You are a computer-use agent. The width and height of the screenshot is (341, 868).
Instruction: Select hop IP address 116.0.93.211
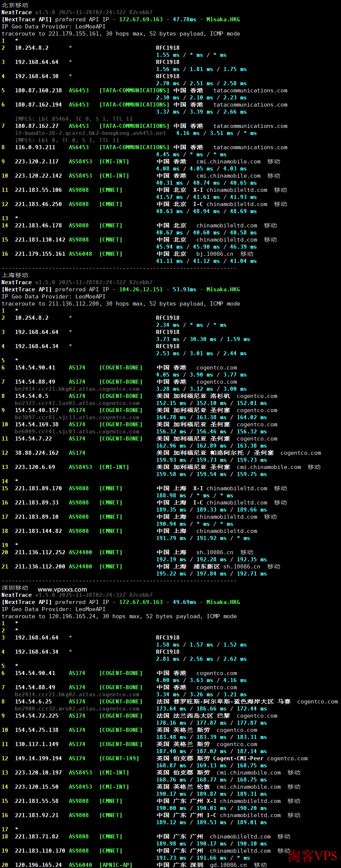coord(35,147)
